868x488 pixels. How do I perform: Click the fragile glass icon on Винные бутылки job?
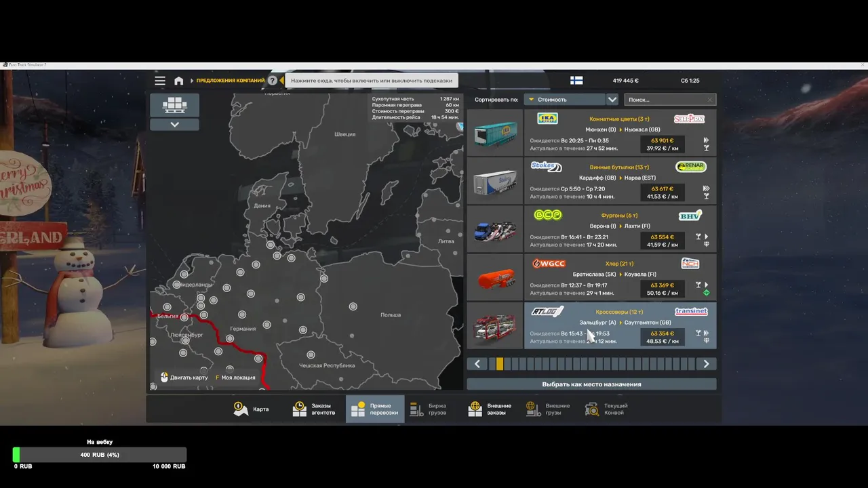point(706,197)
